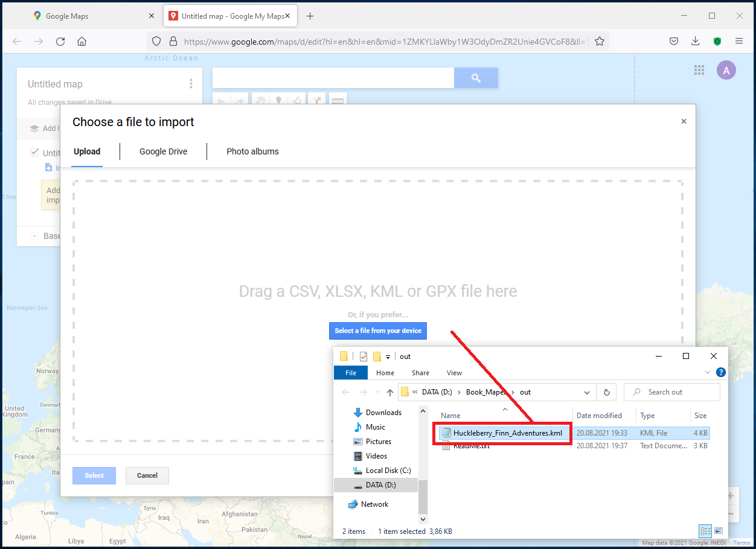Switch to the Google Drive tab
The width and height of the screenshot is (756, 549).
click(x=163, y=151)
